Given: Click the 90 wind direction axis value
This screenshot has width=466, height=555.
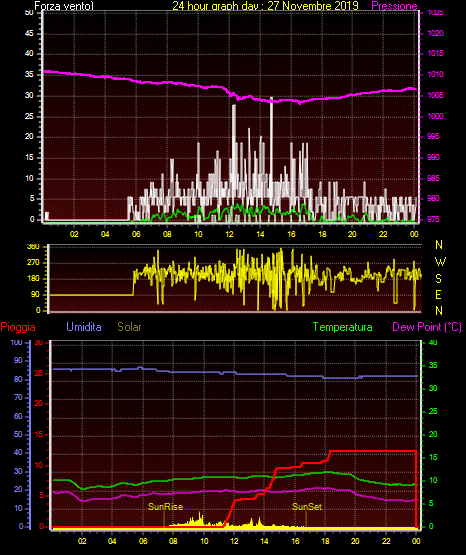Looking at the screenshot, I should (35, 294).
